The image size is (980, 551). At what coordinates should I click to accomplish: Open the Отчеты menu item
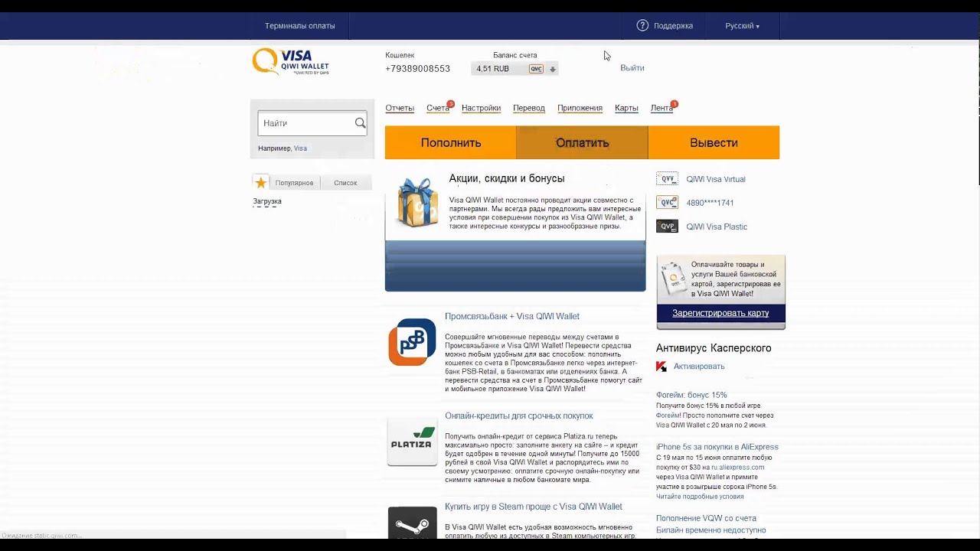[x=400, y=108]
